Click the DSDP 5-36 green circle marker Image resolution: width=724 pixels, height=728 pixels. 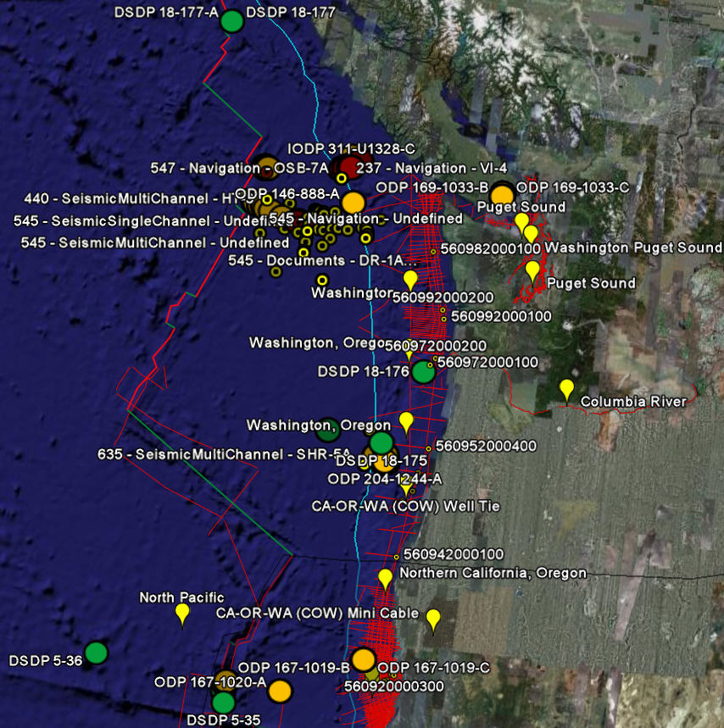tap(96, 653)
